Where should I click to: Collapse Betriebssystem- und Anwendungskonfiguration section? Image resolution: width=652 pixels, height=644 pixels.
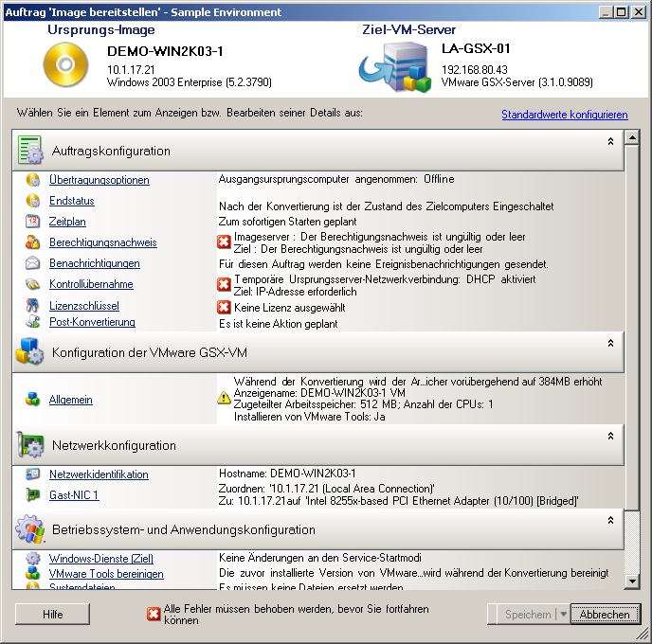[610, 520]
